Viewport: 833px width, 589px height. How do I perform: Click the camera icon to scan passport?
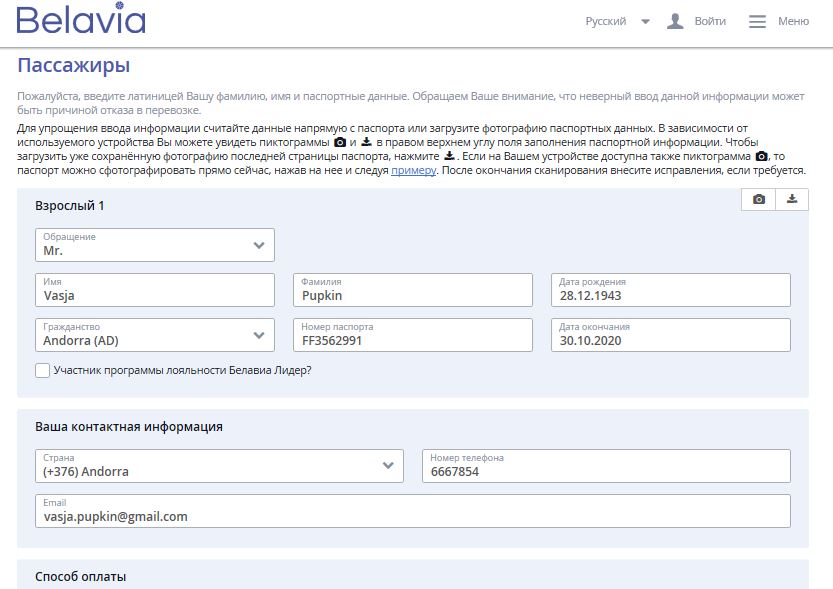(x=759, y=200)
